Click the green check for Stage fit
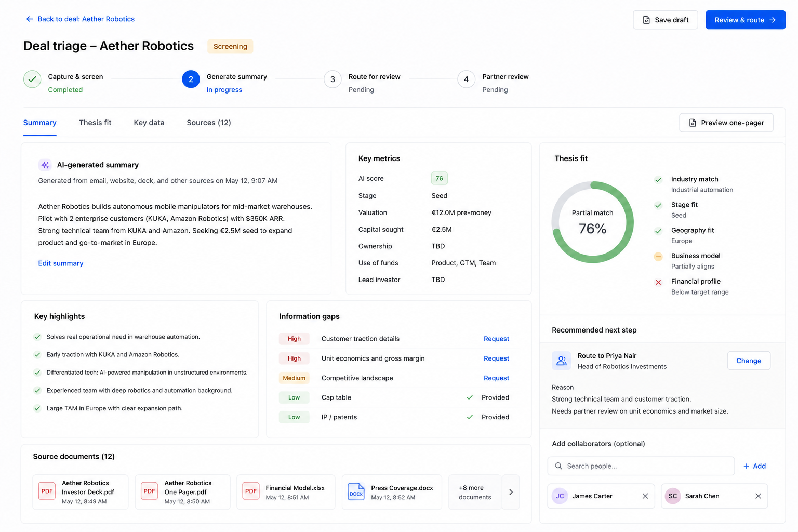The height and width of the screenshot is (532, 798). click(658, 205)
